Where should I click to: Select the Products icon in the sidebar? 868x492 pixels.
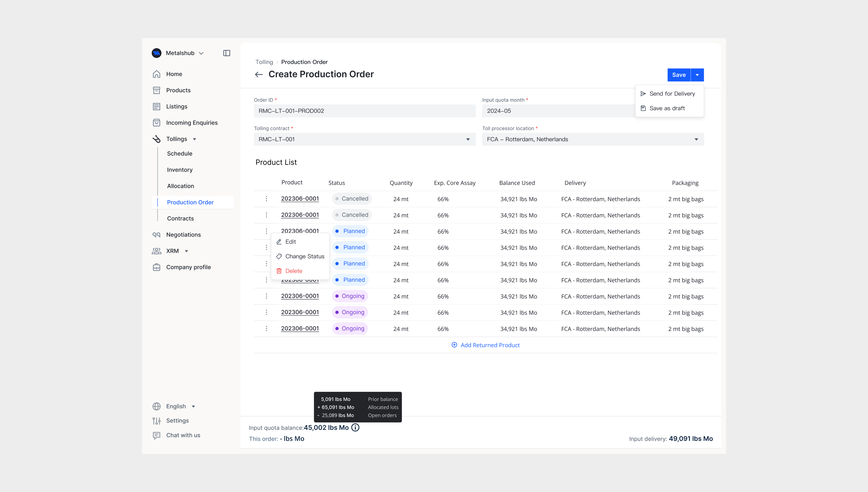tap(157, 90)
